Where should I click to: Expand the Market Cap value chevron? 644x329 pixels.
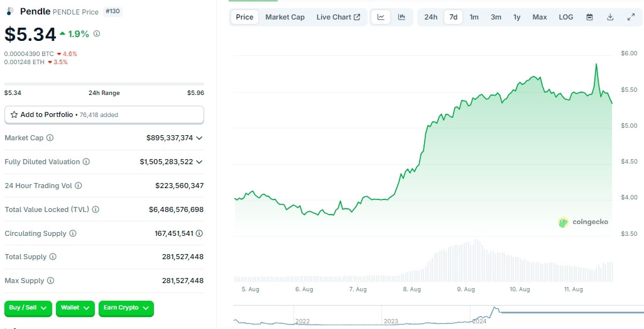[199, 138]
